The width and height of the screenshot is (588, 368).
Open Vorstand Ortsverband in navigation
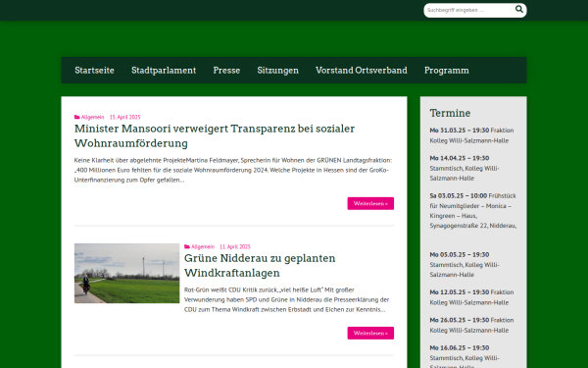point(362,71)
